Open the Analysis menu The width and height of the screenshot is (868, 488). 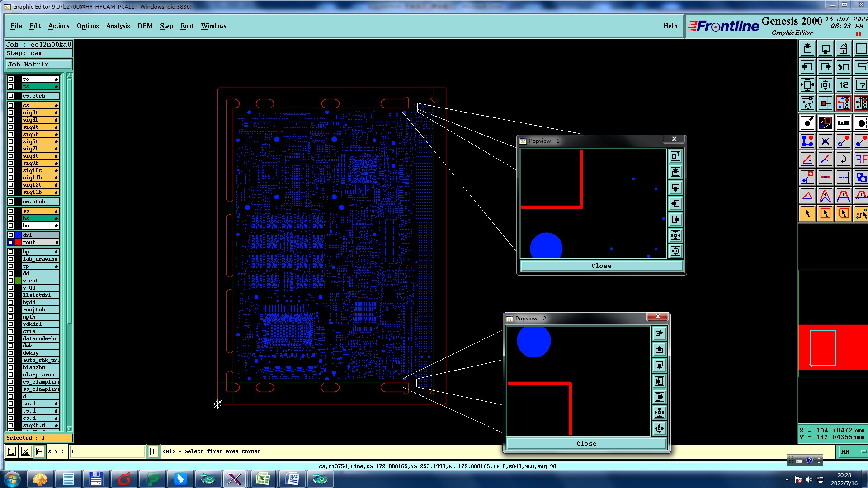118,26
